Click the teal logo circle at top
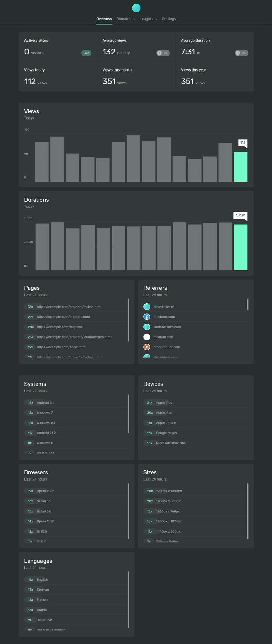This screenshot has height=644, width=272. (136, 8)
